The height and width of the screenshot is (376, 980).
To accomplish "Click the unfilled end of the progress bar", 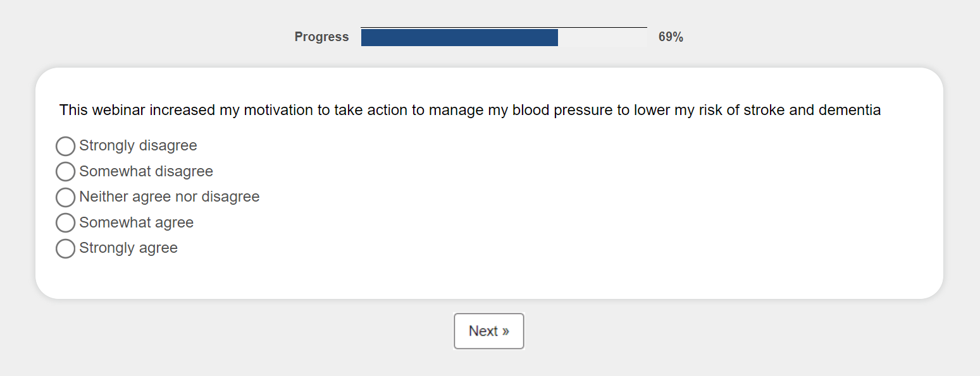I will click(x=602, y=37).
